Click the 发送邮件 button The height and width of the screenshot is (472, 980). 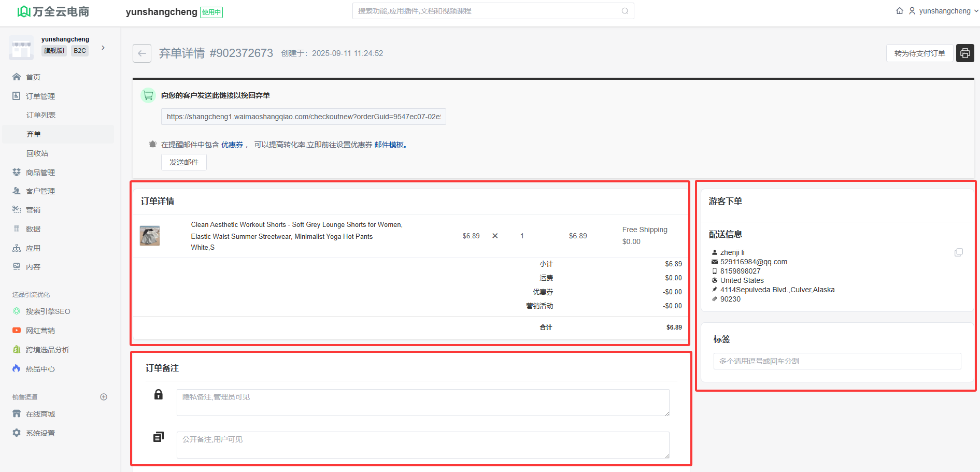tap(183, 162)
